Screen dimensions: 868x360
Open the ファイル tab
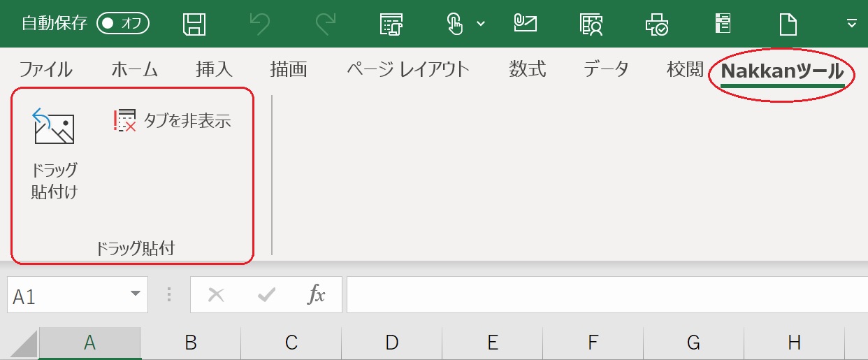(45, 69)
